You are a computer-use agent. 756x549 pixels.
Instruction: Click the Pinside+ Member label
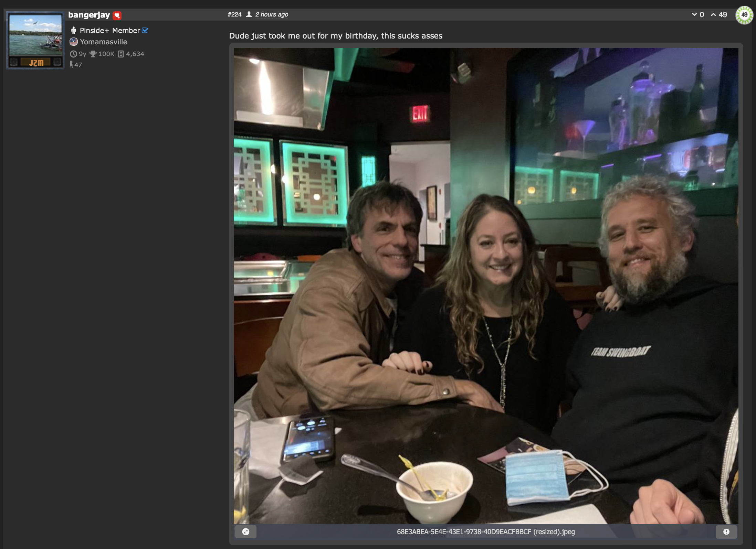point(110,31)
